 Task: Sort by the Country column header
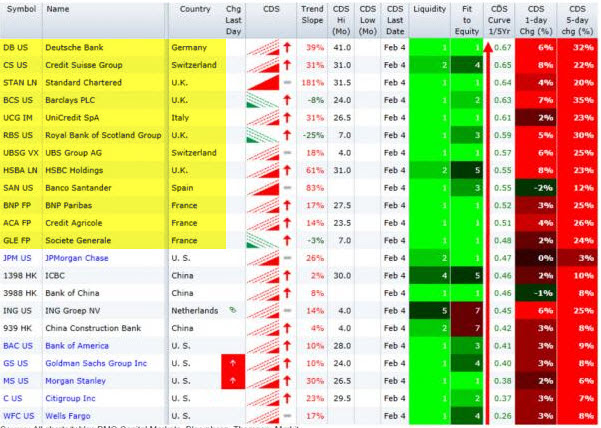coord(195,9)
